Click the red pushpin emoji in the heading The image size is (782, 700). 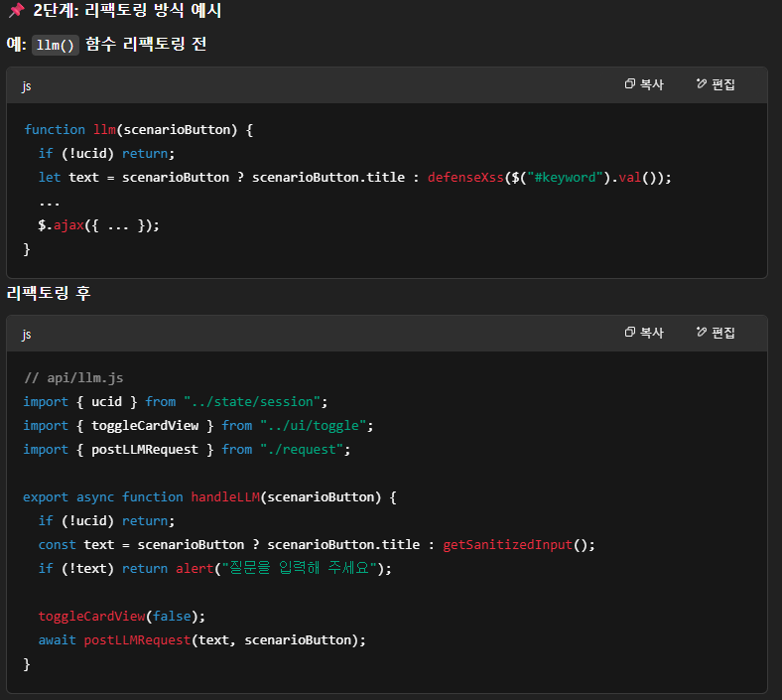pos(16,12)
